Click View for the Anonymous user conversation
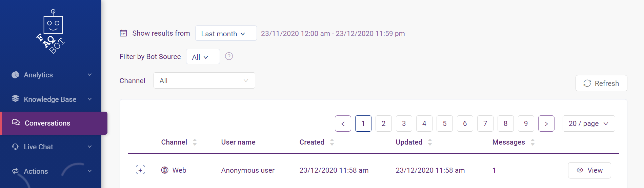 [x=589, y=170]
